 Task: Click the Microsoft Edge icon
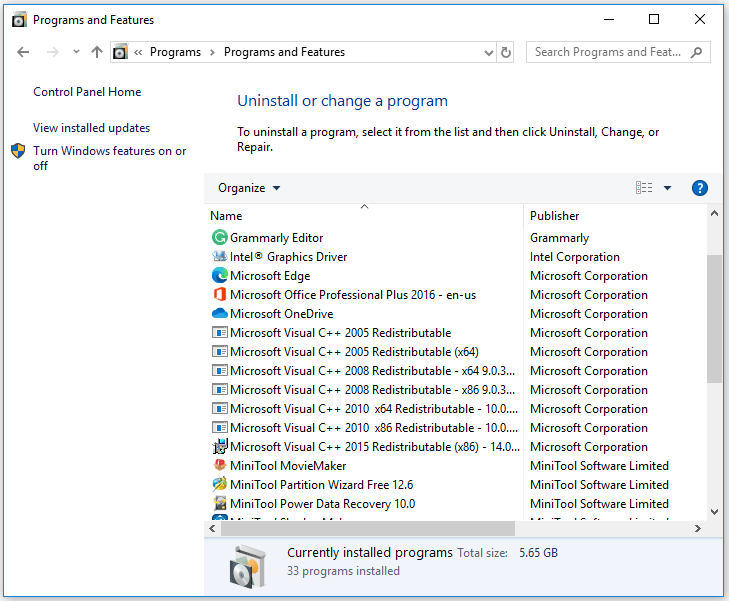click(x=219, y=276)
